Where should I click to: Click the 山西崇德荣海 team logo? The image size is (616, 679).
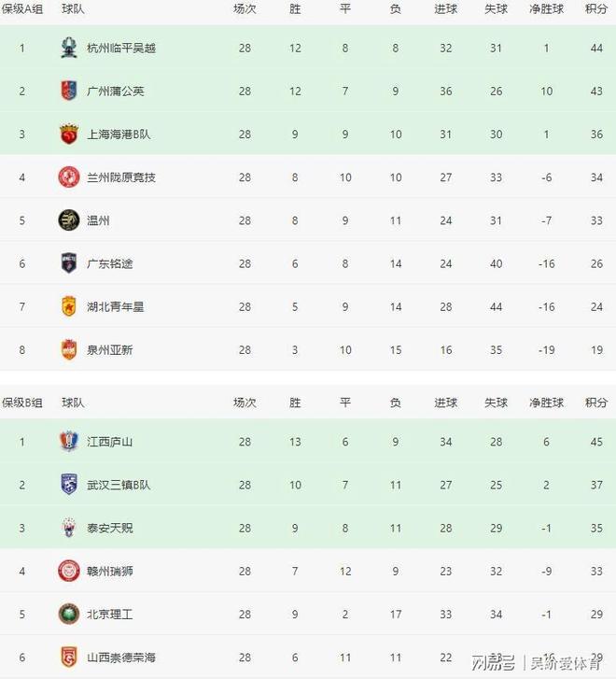(69, 658)
